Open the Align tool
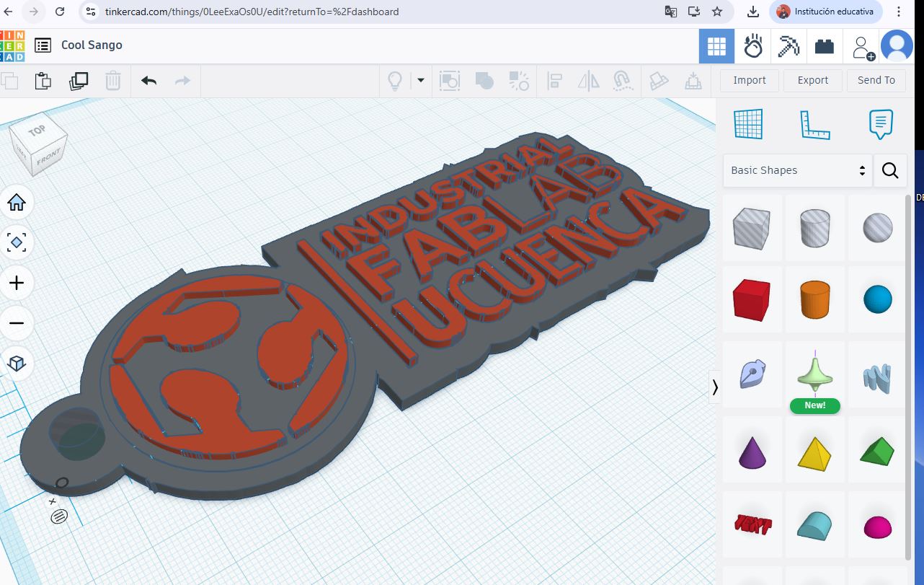This screenshot has height=585, width=924. (x=554, y=80)
